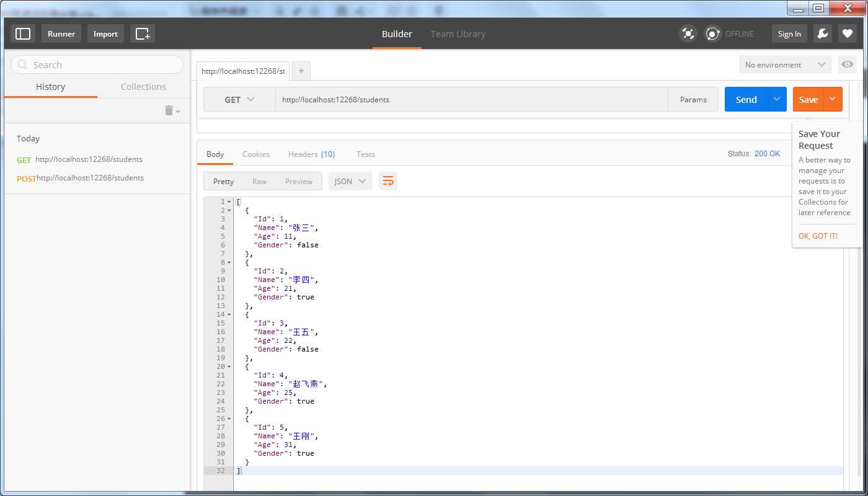The image size is (868, 496).
Task: Toggle the sidebar with the layout icon
Action: coord(23,33)
